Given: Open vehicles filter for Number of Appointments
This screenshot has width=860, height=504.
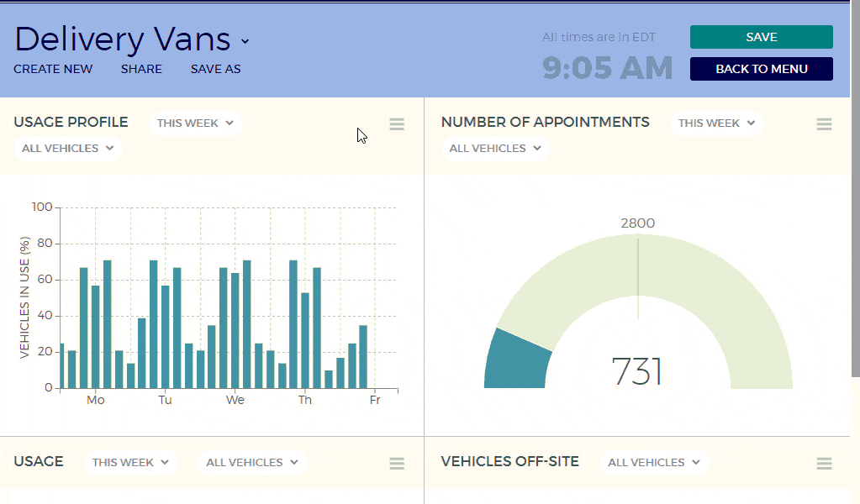Looking at the screenshot, I should coord(495,148).
